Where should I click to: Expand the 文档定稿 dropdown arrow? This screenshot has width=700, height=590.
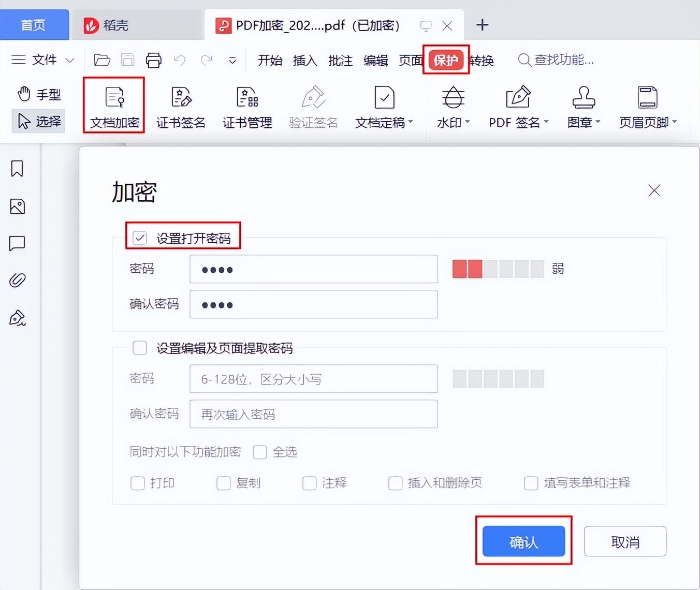click(x=411, y=122)
